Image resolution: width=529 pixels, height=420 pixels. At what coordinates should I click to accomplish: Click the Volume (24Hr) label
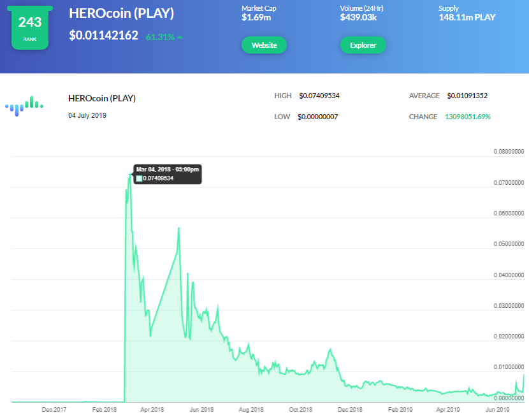(361, 8)
